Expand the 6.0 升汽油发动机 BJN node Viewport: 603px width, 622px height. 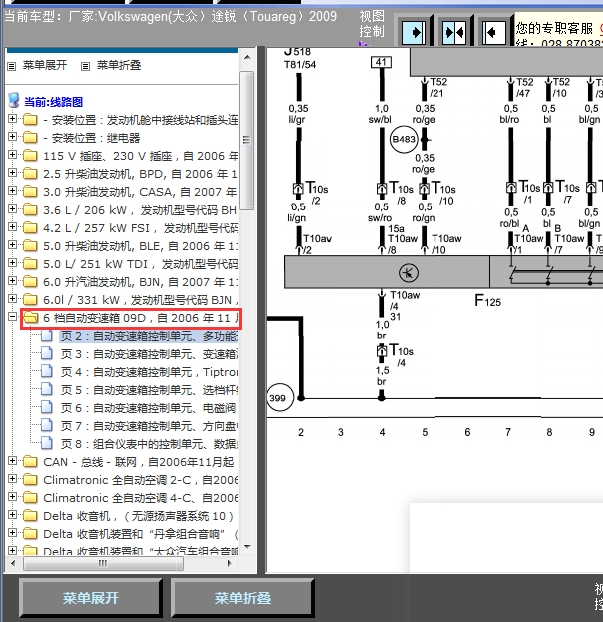(12, 280)
